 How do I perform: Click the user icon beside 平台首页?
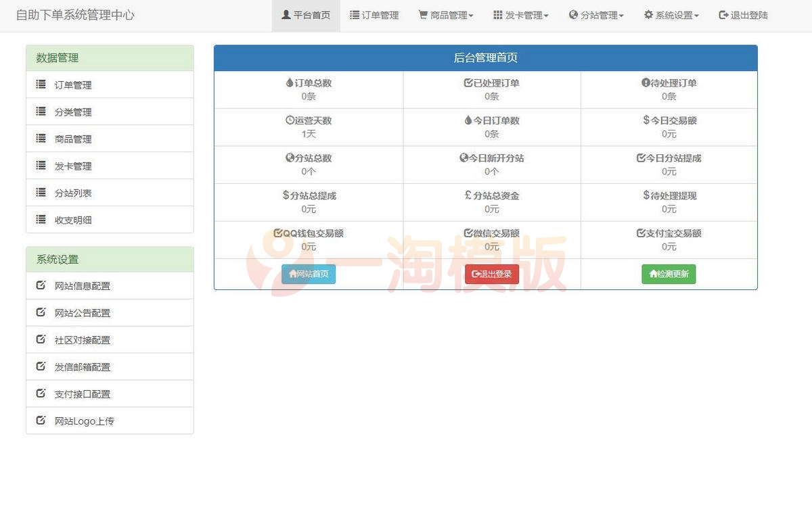click(x=286, y=15)
